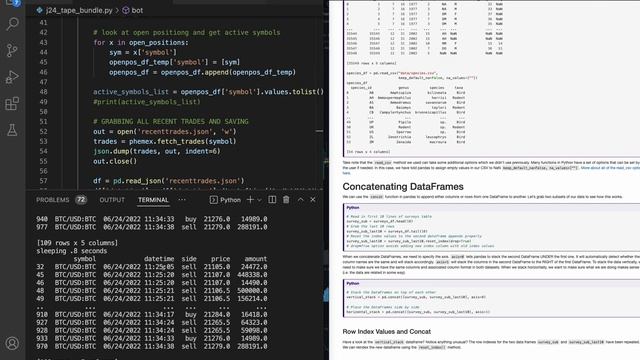Viewport: 640px width, 360px height.
Task: Open the launch profile dropdown next to plus
Action: (259, 200)
